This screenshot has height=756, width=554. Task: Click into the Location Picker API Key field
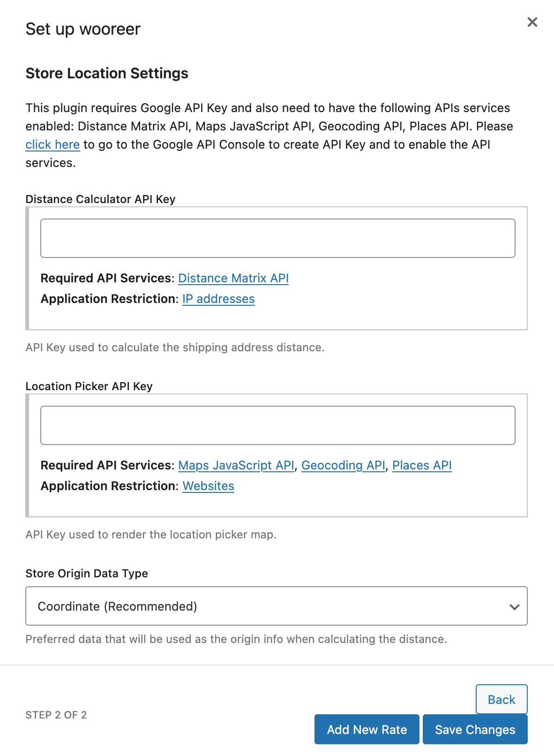[277, 425]
